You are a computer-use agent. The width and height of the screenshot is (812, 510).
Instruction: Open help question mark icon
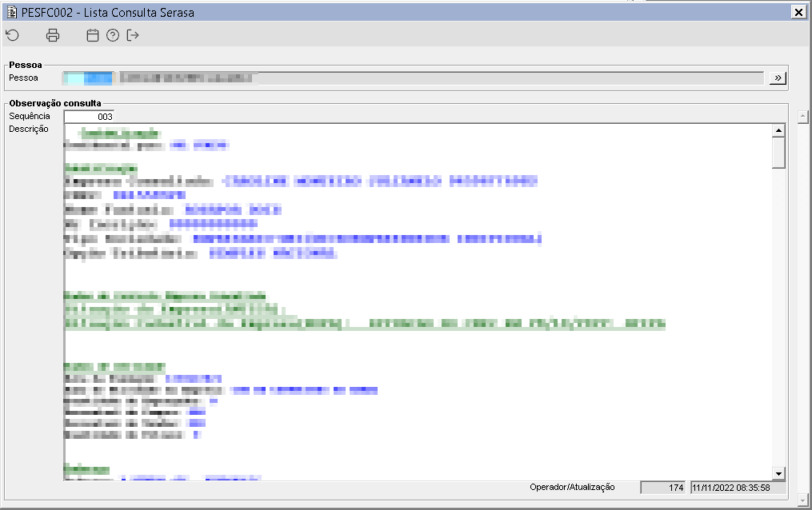coord(113,35)
